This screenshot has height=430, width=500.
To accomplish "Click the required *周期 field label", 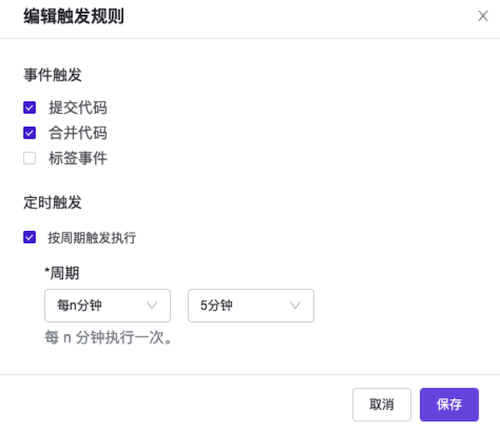I will [62, 273].
